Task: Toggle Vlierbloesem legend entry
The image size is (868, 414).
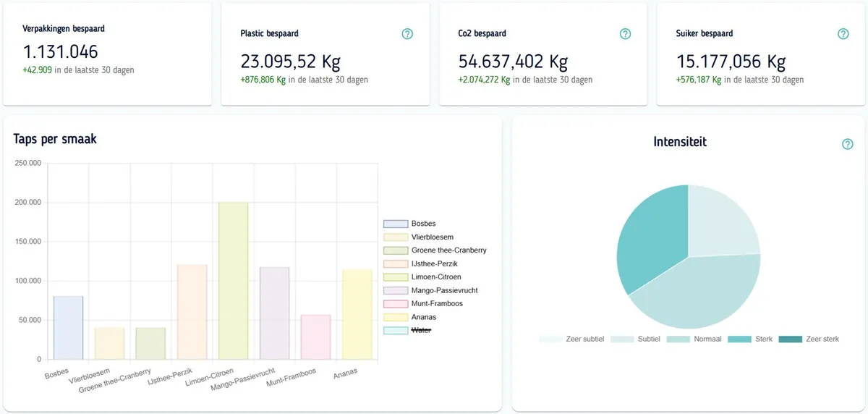Action: (x=419, y=237)
